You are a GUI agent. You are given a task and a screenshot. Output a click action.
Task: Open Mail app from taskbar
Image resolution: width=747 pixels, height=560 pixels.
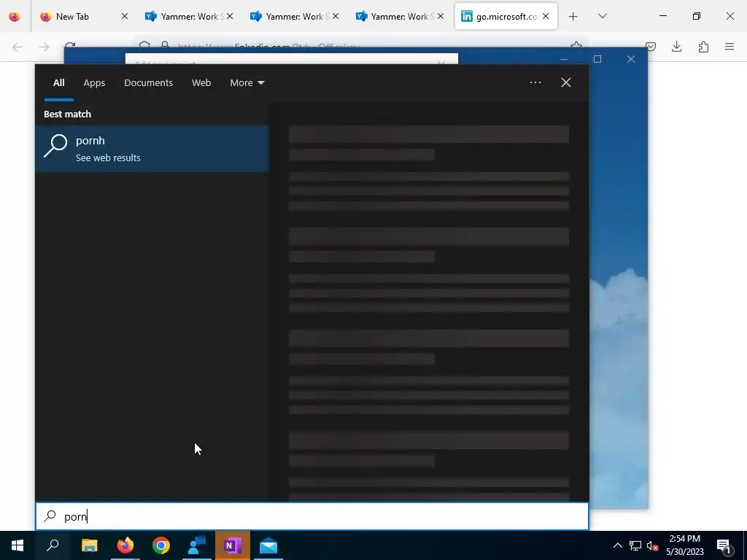coord(268,545)
